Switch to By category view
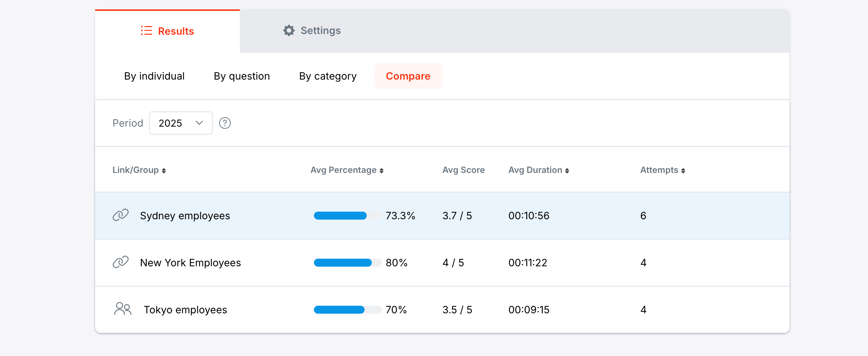The height and width of the screenshot is (356, 868). click(328, 76)
